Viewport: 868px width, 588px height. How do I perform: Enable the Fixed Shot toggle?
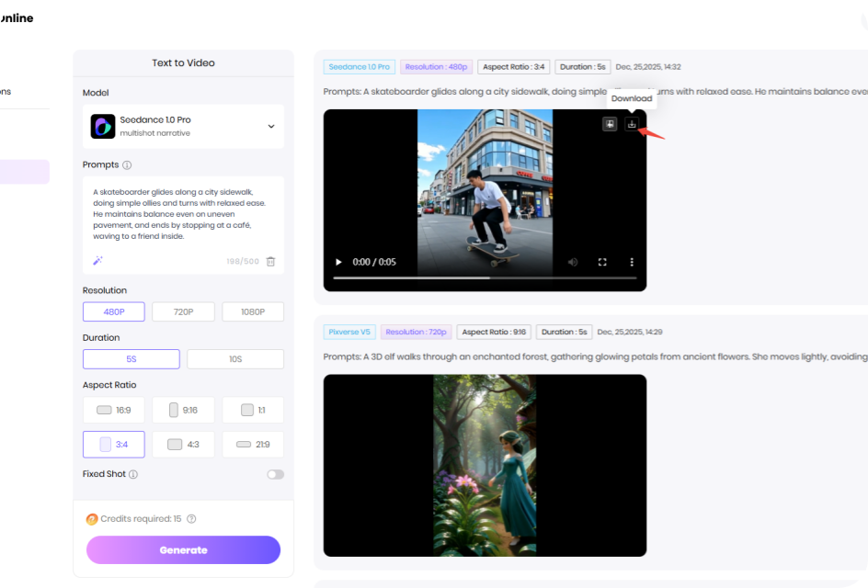[275, 475]
